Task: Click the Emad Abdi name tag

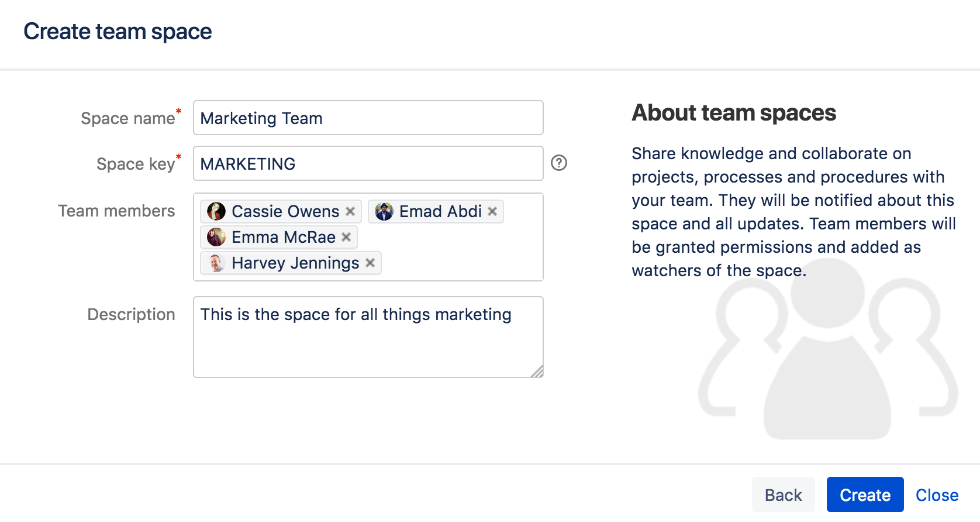Action: [x=440, y=211]
